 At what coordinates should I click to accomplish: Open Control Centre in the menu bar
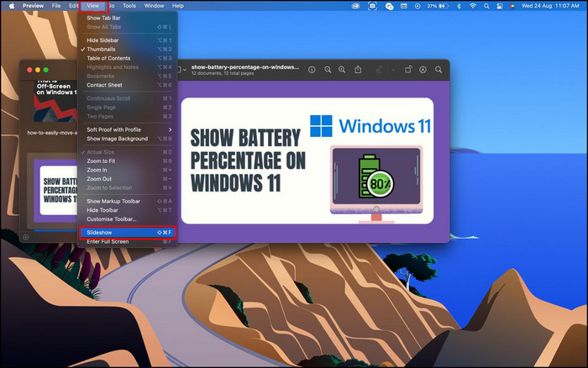[x=500, y=6]
